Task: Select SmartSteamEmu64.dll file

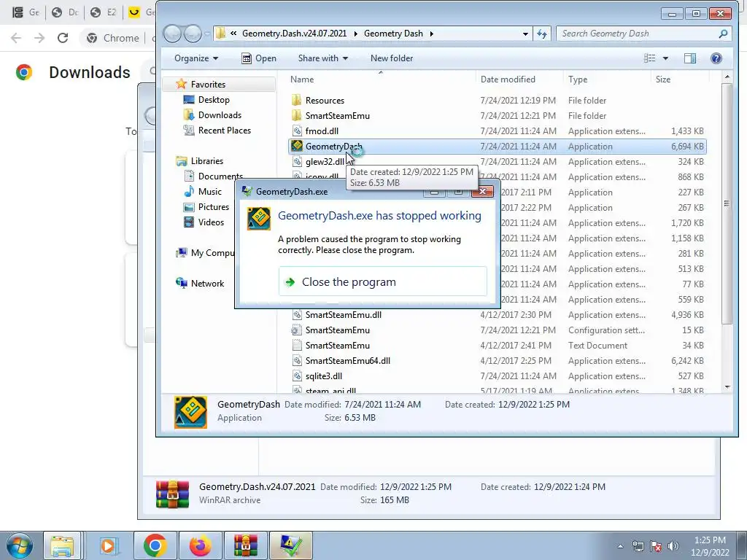Action: (348, 360)
